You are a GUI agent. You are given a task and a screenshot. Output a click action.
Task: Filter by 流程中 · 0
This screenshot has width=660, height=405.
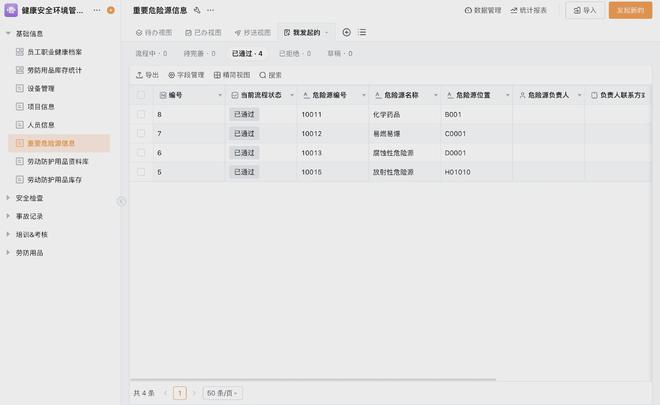(x=151, y=53)
